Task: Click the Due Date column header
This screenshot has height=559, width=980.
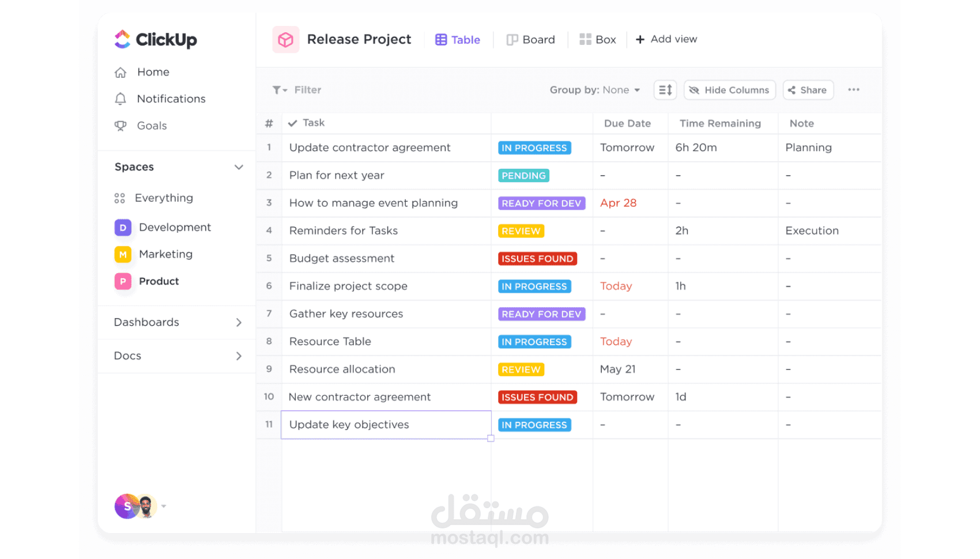Action: coord(627,123)
